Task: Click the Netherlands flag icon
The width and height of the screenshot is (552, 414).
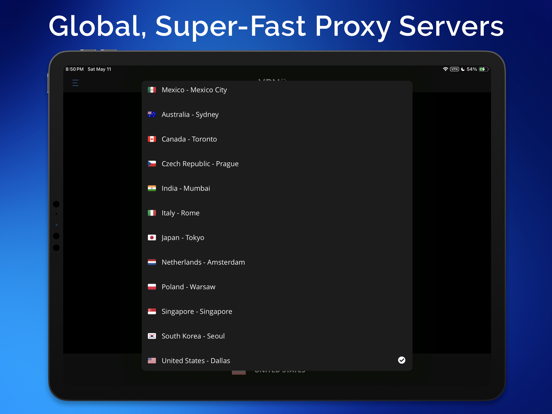Action: (152, 262)
